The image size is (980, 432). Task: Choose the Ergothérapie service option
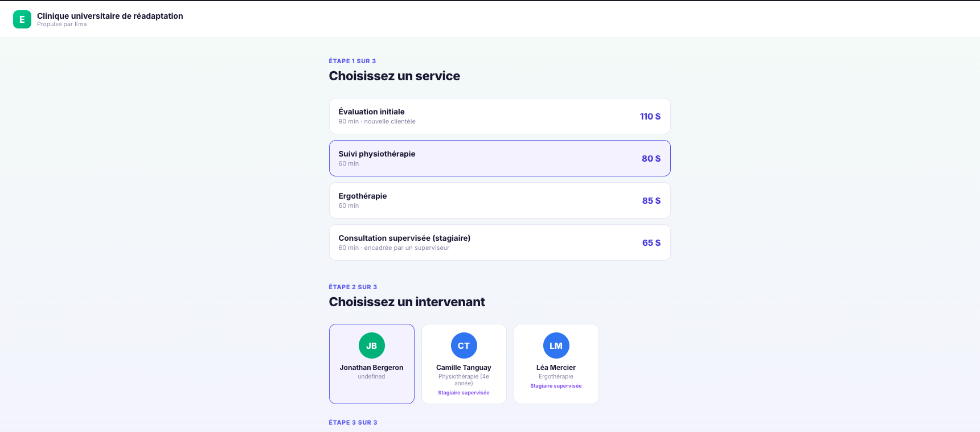[500, 200]
